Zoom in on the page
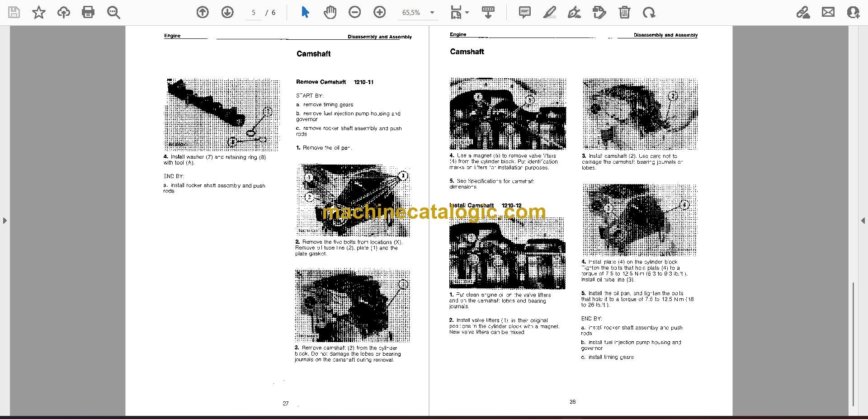868x419 pixels. [380, 13]
